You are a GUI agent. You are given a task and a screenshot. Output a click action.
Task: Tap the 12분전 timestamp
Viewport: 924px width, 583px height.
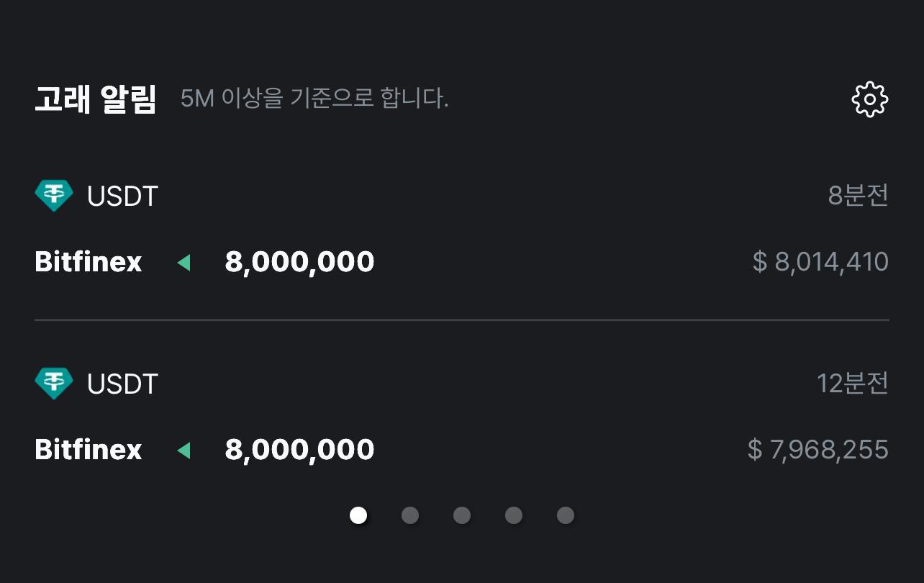pyautogui.click(x=853, y=384)
